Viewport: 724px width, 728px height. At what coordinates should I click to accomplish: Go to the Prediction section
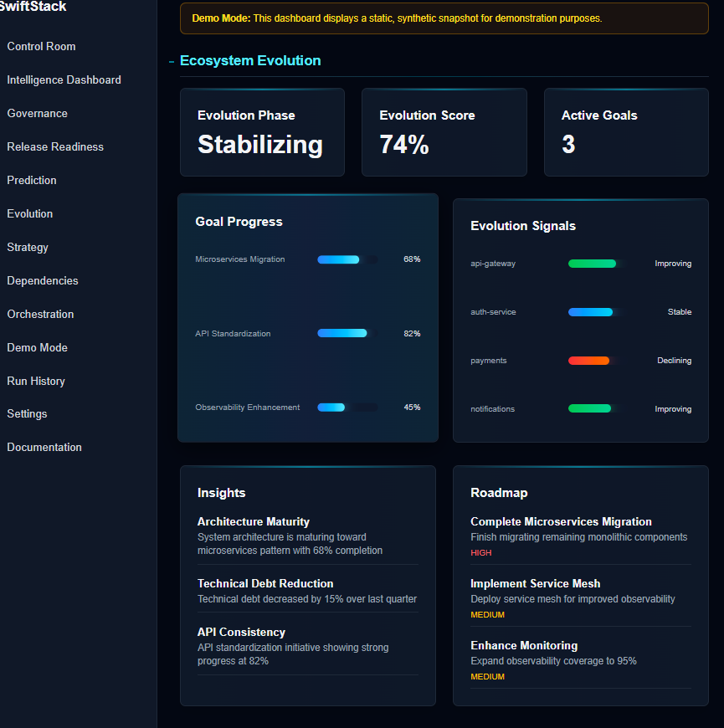pyautogui.click(x=31, y=180)
